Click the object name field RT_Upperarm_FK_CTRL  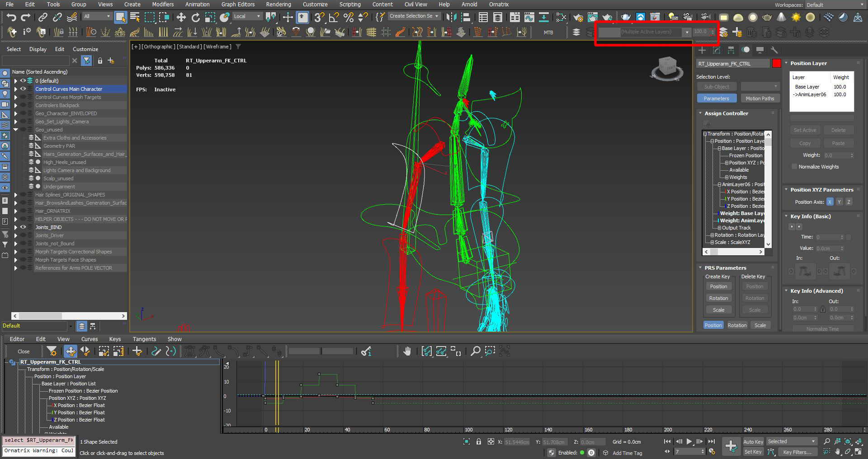733,64
